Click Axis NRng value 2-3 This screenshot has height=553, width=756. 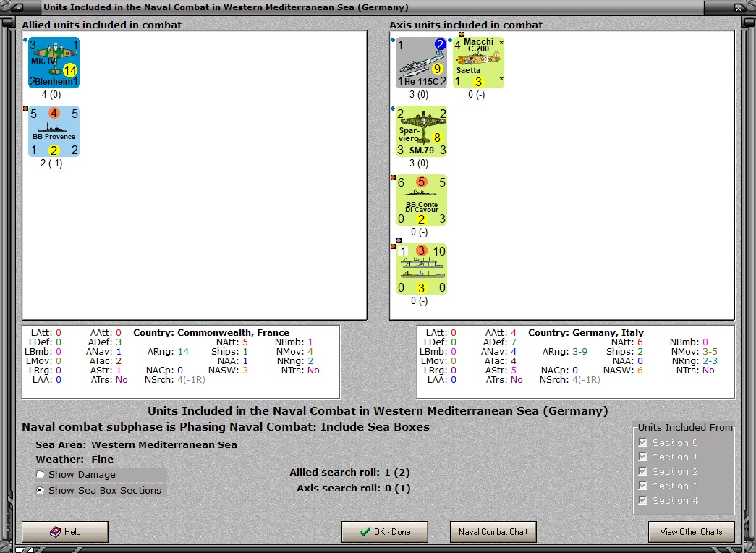click(x=710, y=361)
